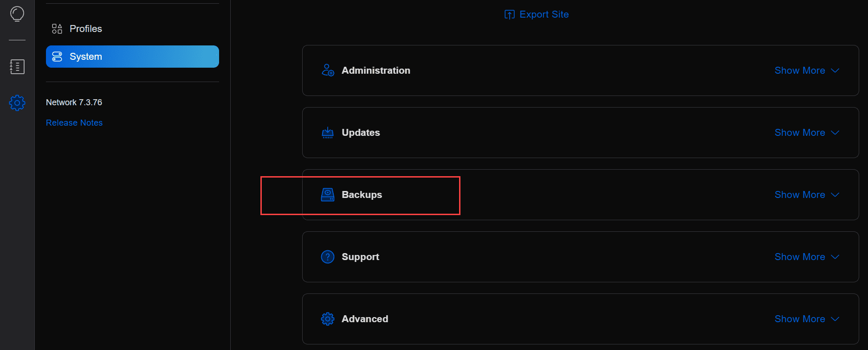Screen dimensions: 868x350
Task: Click the Administration user-gear icon
Action: (328, 70)
